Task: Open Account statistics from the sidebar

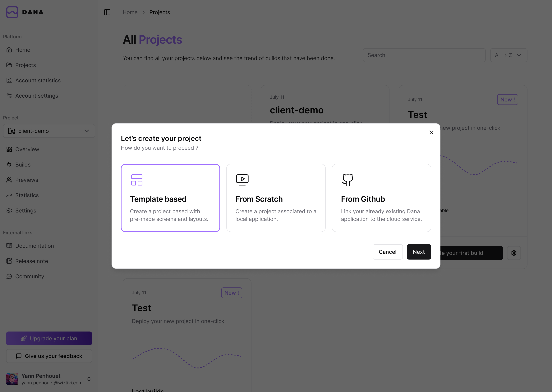Action: coord(38,80)
